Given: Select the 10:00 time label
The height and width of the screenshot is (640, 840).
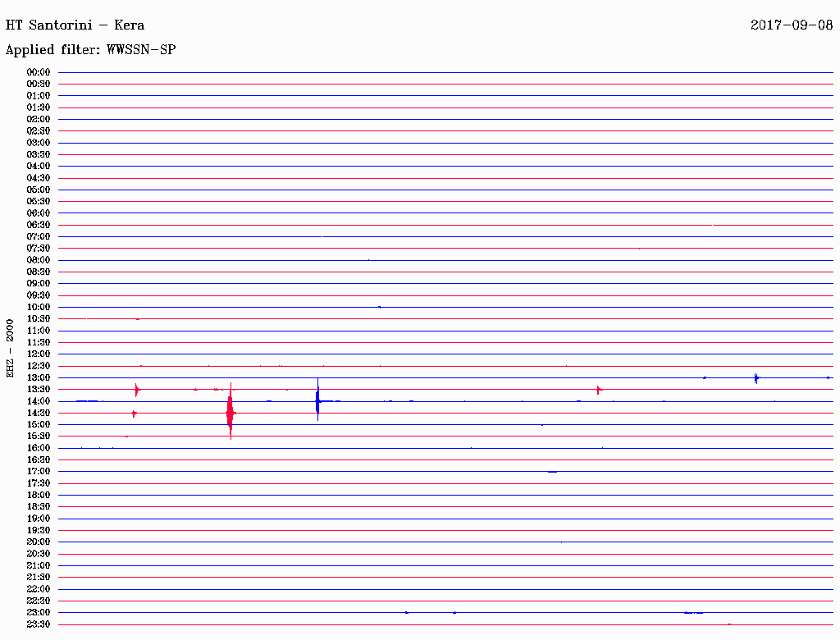Looking at the screenshot, I should coord(39,307).
